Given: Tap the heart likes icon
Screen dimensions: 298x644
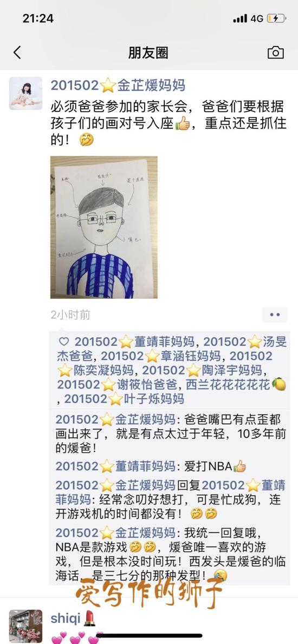Looking at the screenshot, I should (64, 341).
